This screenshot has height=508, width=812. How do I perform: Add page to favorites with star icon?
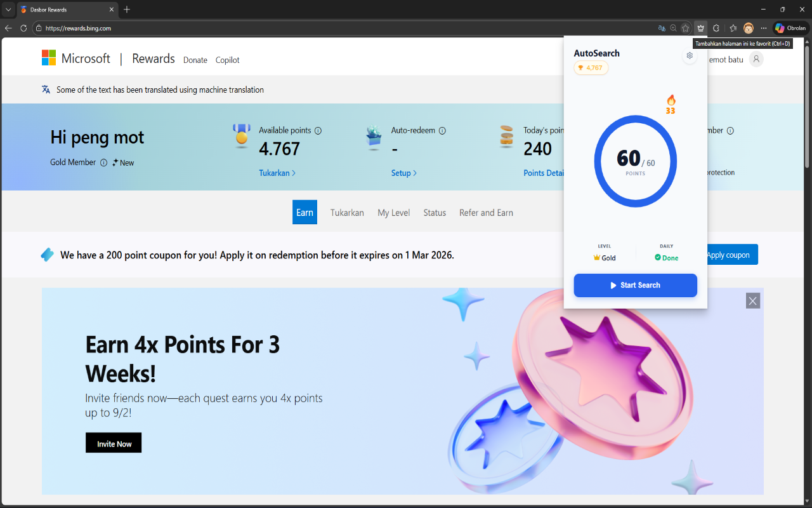pyautogui.click(x=686, y=28)
